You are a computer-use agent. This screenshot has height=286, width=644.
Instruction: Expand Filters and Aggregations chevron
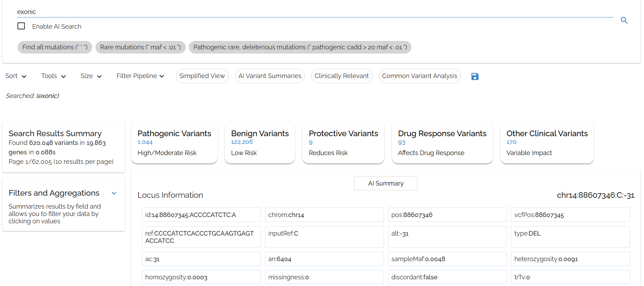pos(114,193)
